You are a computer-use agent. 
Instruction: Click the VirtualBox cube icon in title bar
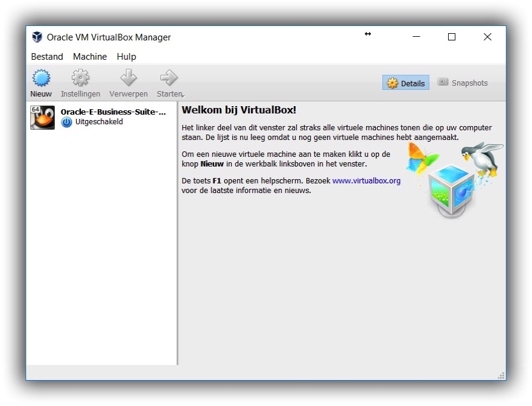pyautogui.click(x=37, y=37)
